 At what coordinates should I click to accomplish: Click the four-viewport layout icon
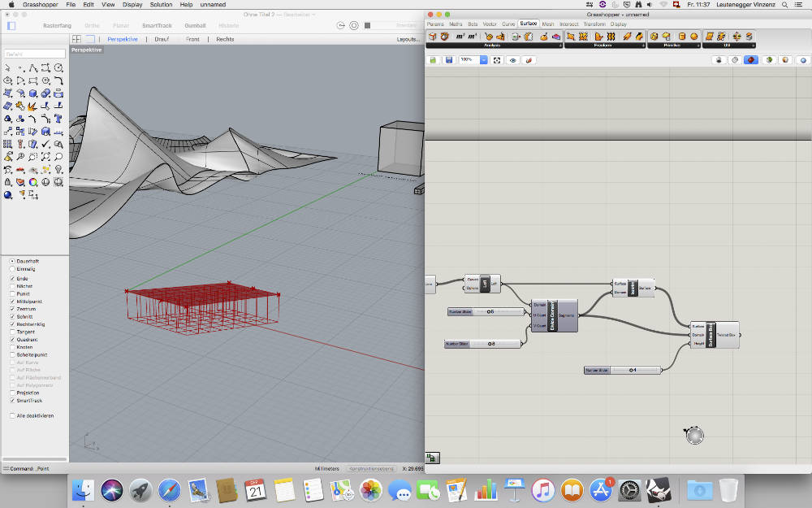[76, 39]
